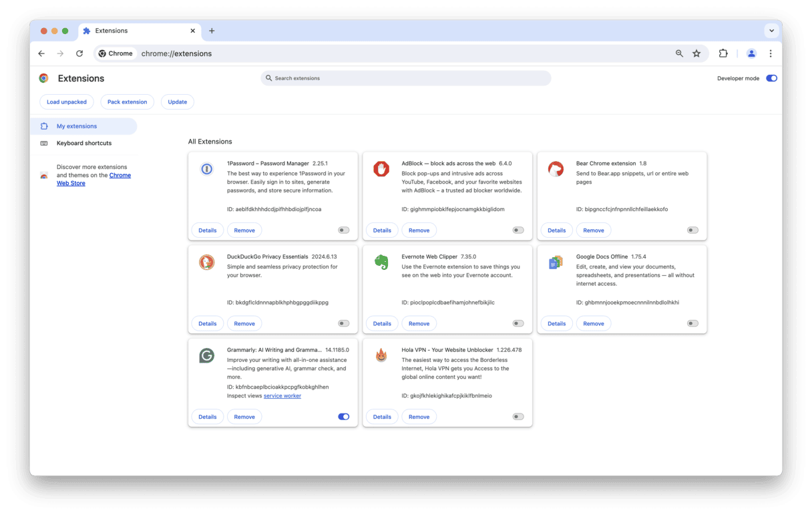Image resolution: width=812 pixels, height=515 pixels.
Task: Switch to the My extensions section
Action: (x=77, y=126)
